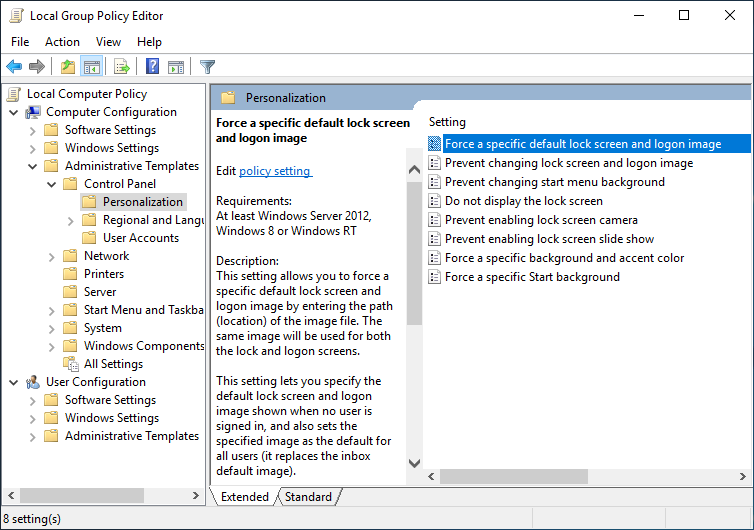Click the Back arrow toolbar icon
The image size is (754, 530).
tap(14, 67)
